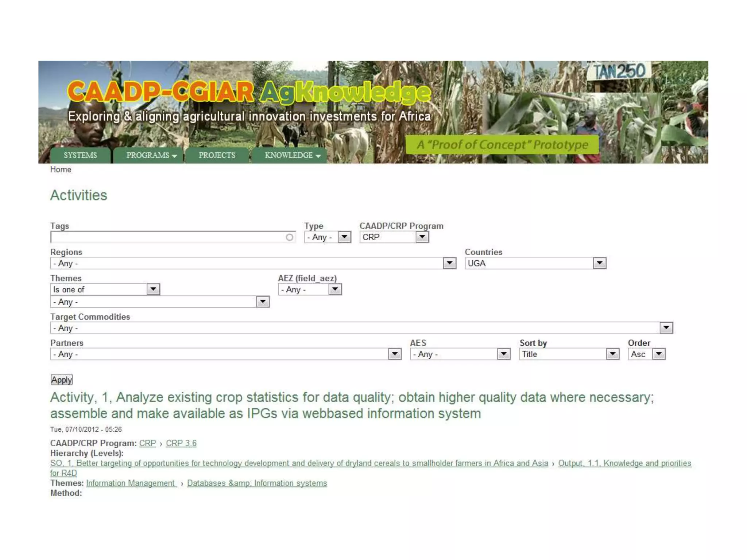
Task: Expand the CAADP/CRP Program dropdown
Action: 394,237
